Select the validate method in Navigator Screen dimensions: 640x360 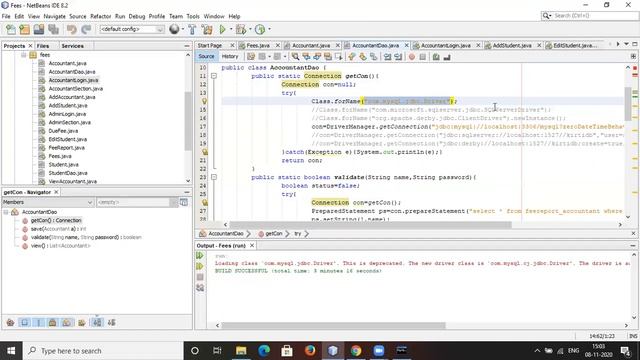(x=86, y=237)
